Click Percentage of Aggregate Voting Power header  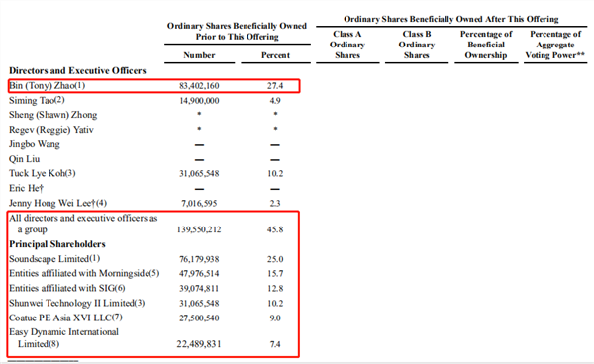[555, 45]
